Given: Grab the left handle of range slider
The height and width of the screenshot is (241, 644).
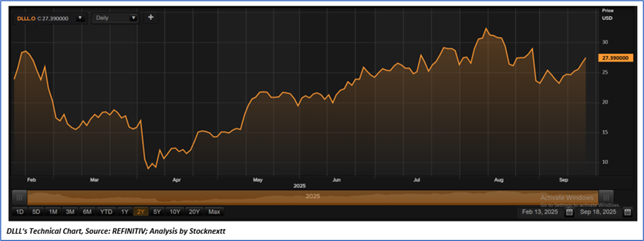Looking at the screenshot, I should (19, 198).
